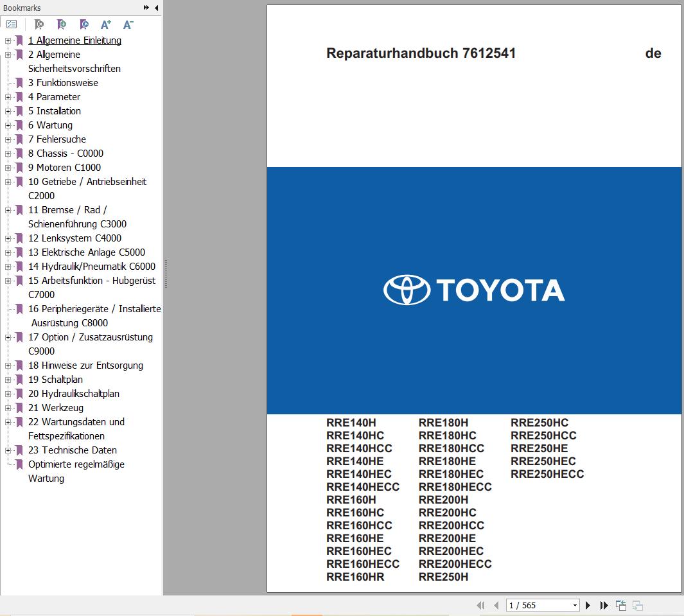Jump to the last page
684x616 pixels.
[604, 605]
